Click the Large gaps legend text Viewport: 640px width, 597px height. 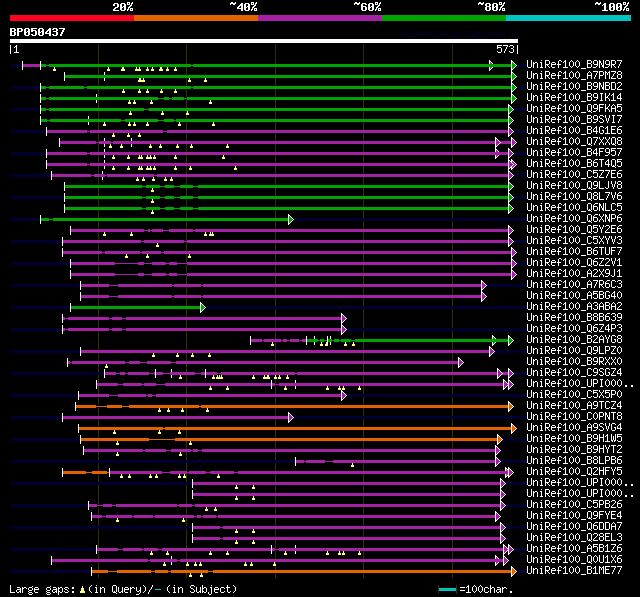pyautogui.click(x=123, y=589)
